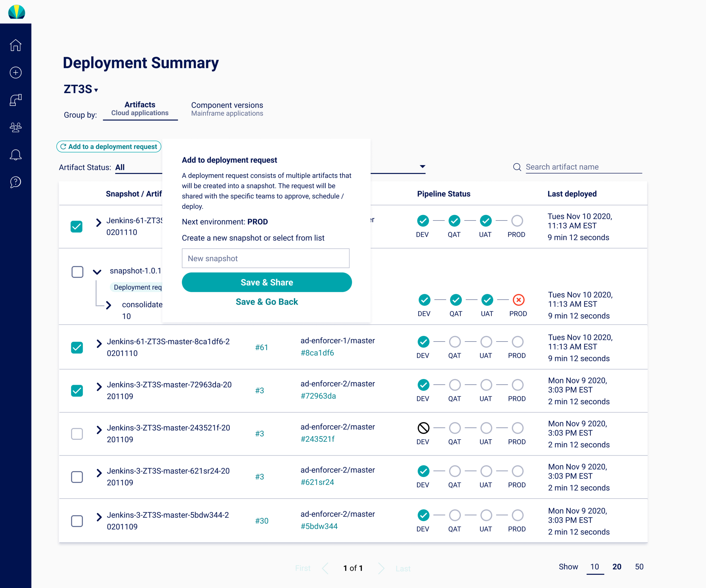
Task: Open the ZT3S application dropdown
Action: [81, 89]
